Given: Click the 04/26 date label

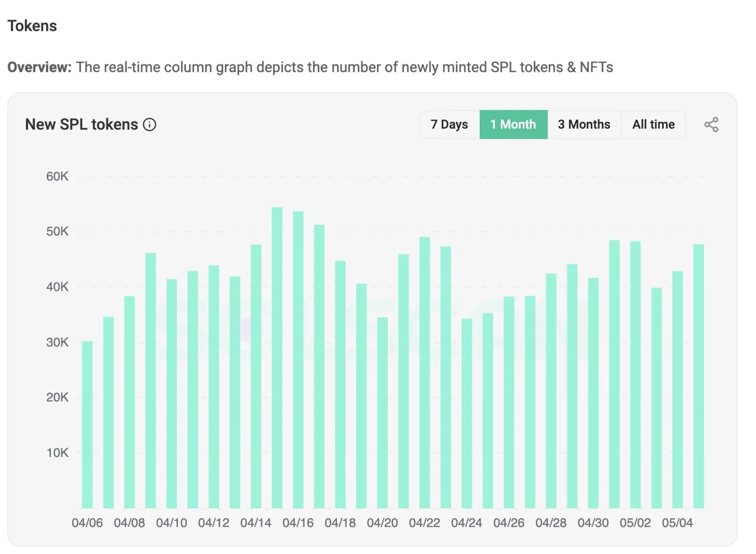Looking at the screenshot, I should pyautogui.click(x=509, y=523).
